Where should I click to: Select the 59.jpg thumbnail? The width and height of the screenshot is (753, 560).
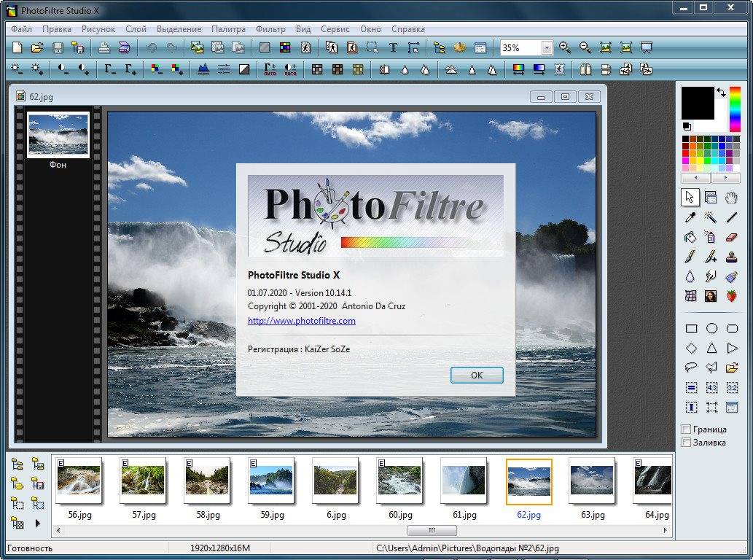click(271, 481)
